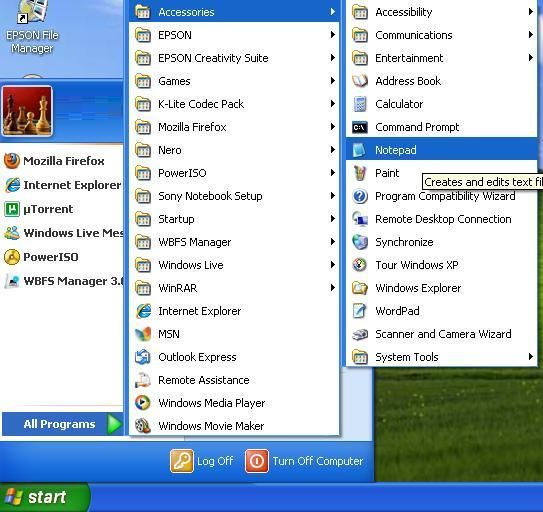This screenshot has width=543, height=512.
Task: Expand the Nero submenu arrow
Action: pyautogui.click(x=332, y=150)
